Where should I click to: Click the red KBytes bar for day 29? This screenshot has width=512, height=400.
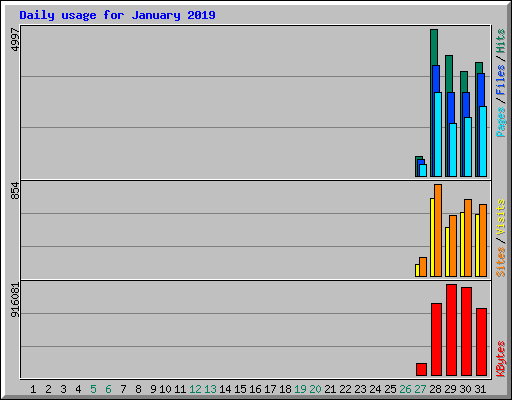pyautogui.click(x=451, y=330)
